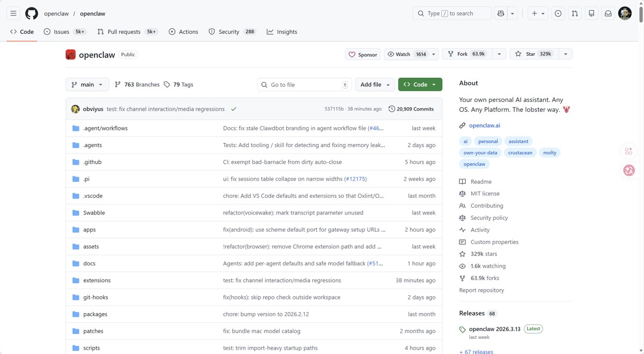Click the eye icon beside 1.6k watching
Screen dimensions: 644x354
(x=462, y=266)
